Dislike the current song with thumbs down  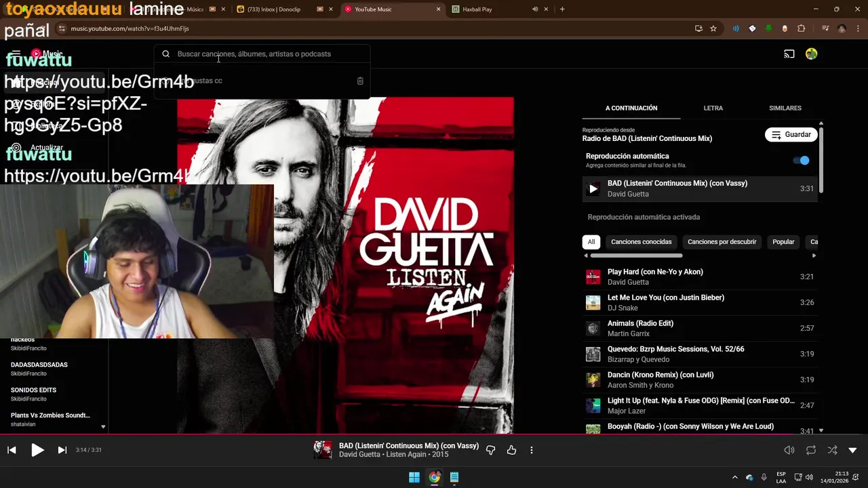point(491,450)
